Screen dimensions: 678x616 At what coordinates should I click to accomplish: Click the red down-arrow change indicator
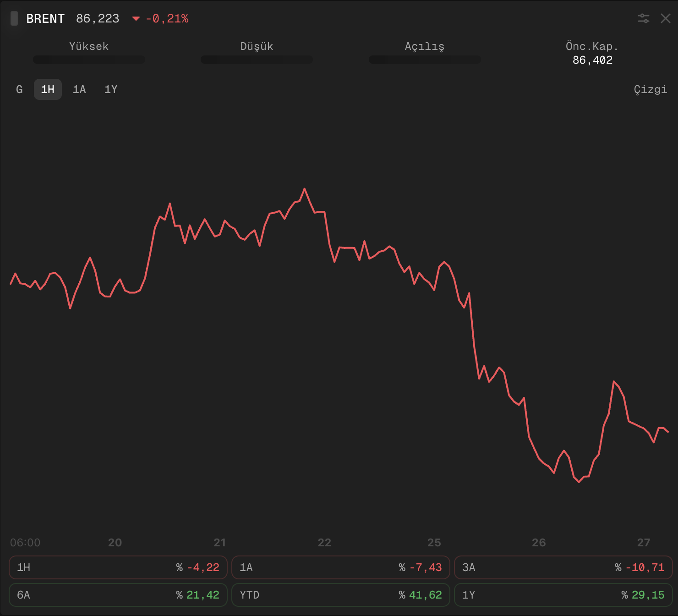click(x=136, y=19)
